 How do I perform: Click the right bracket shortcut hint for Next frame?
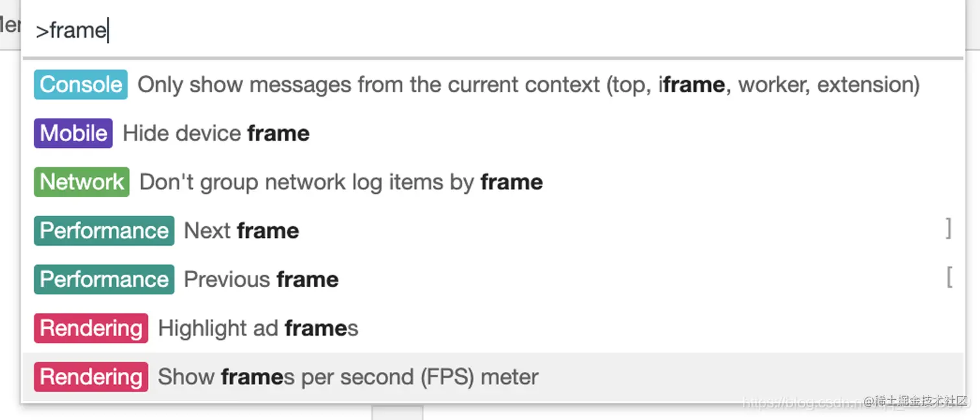click(948, 229)
